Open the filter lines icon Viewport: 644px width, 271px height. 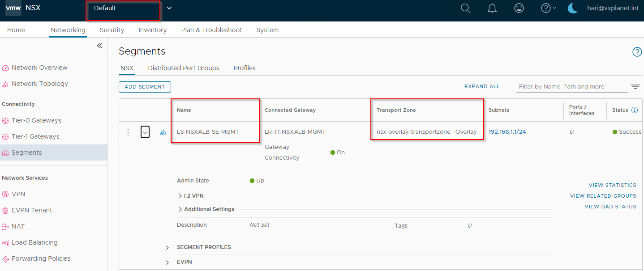[635, 87]
